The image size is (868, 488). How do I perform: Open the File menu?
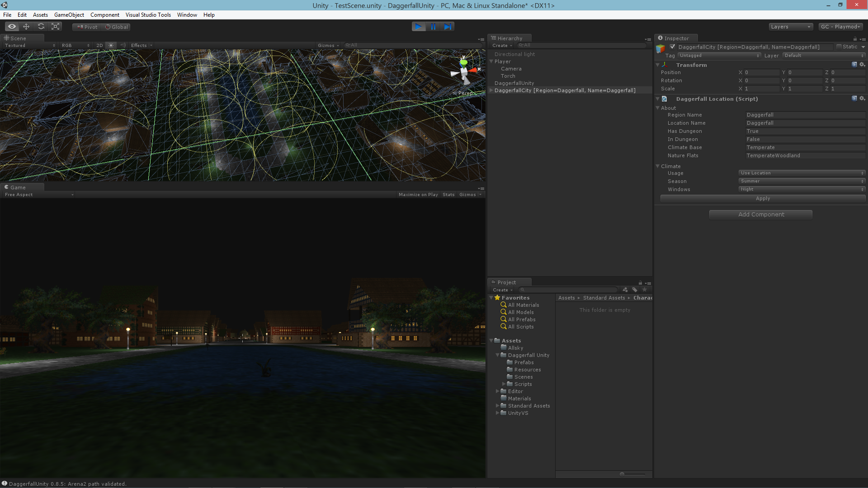[7, 15]
